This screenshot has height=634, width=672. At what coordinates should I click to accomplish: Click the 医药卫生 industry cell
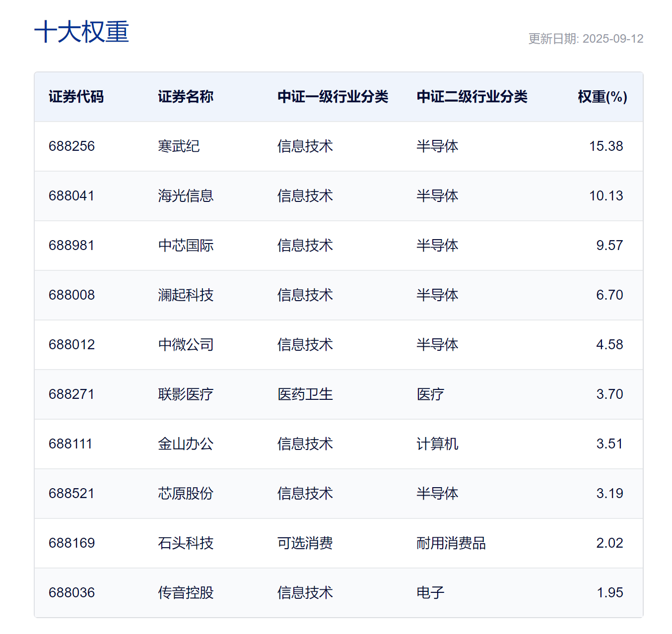pyautogui.click(x=305, y=394)
